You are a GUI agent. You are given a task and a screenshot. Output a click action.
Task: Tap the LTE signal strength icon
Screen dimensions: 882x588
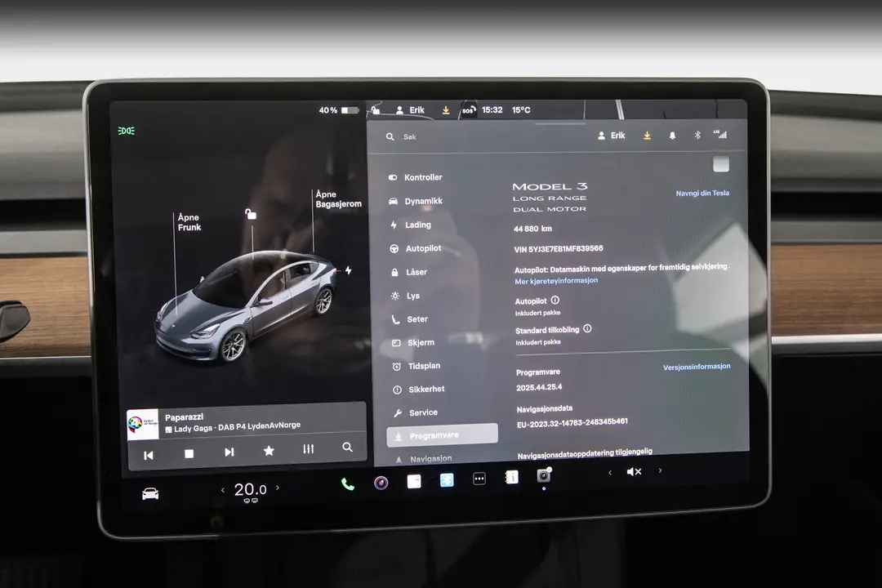pyautogui.click(x=720, y=135)
